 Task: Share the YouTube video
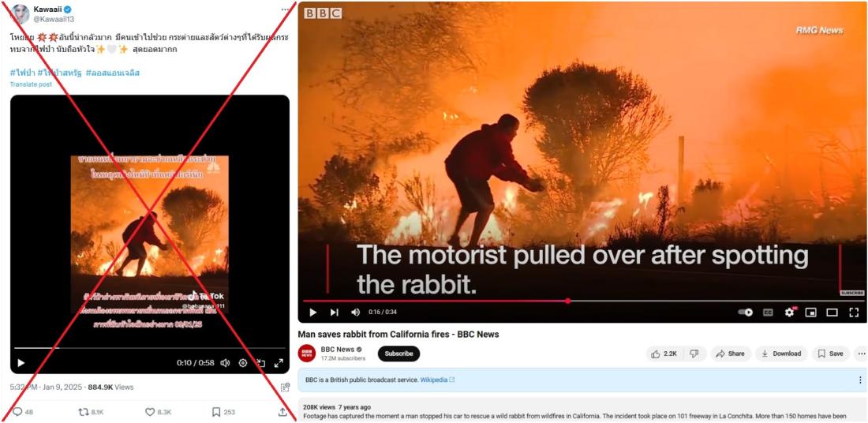731,354
